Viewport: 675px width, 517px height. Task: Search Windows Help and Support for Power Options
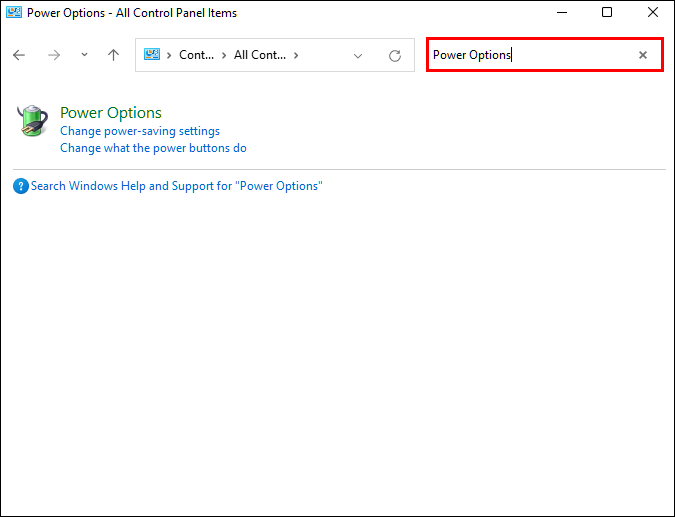coord(176,186)
